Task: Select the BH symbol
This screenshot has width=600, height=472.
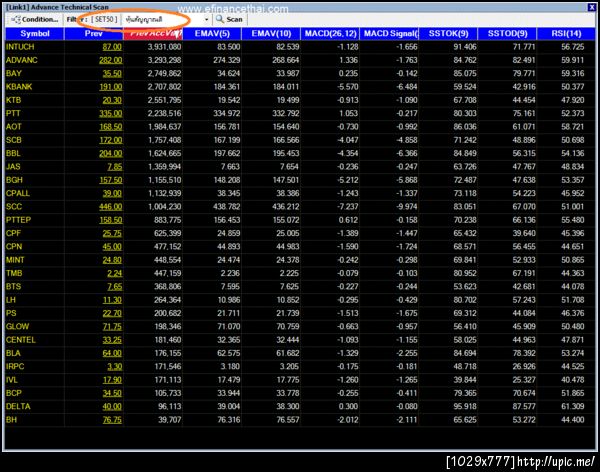Action: (11, 420)
